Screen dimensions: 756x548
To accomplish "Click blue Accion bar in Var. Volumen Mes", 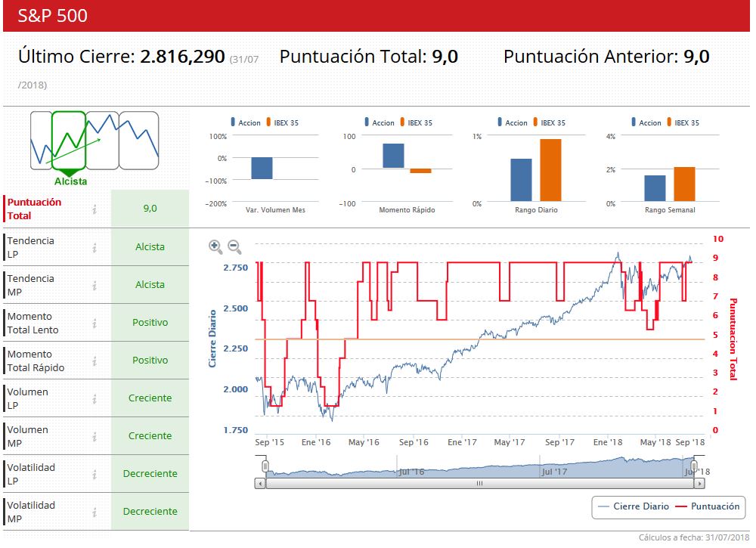I will pos(262,169).
